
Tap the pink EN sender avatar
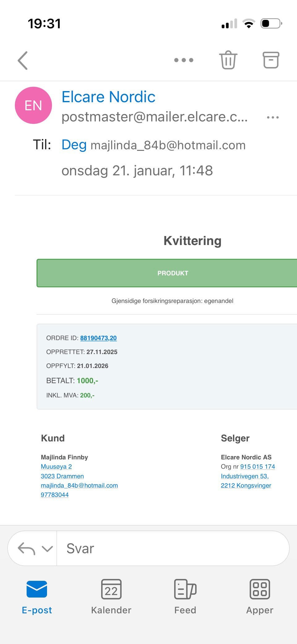point(33,105)
